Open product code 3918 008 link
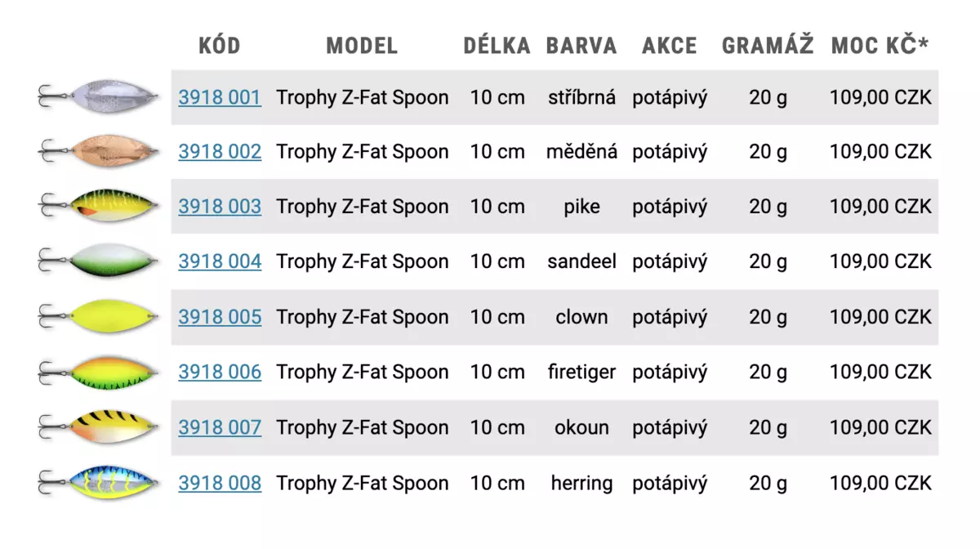The height and width of the screenshot is (549, 980). (220, 483)
